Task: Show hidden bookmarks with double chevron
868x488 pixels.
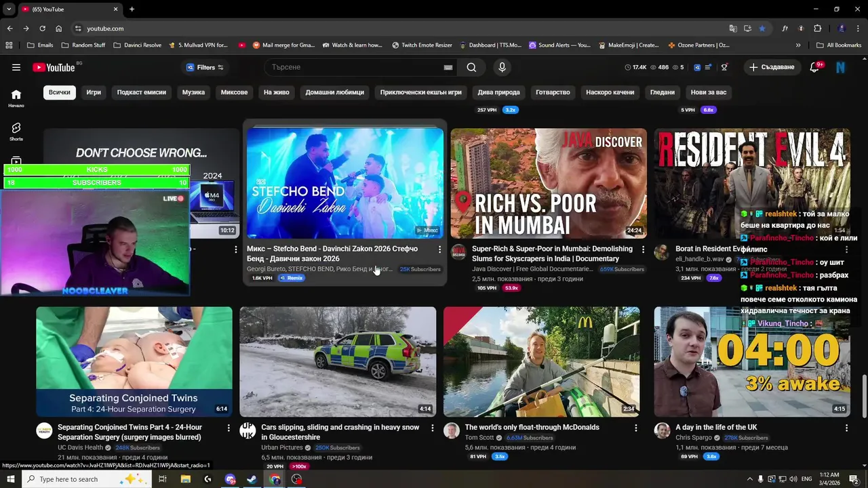Action: point(798,45)
